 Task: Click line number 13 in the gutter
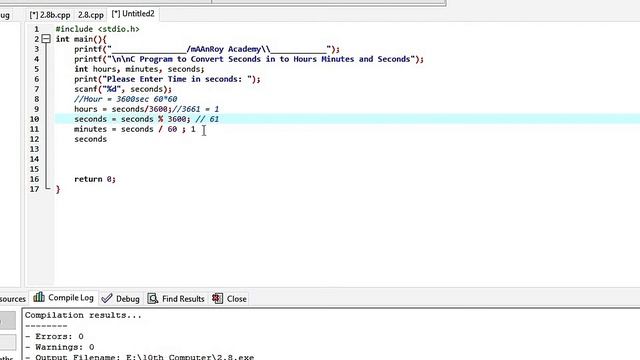(x=34, y=149)
